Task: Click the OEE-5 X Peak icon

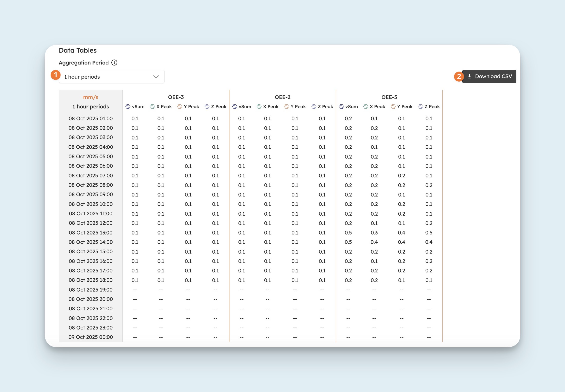Action: [x=366, y=107]
